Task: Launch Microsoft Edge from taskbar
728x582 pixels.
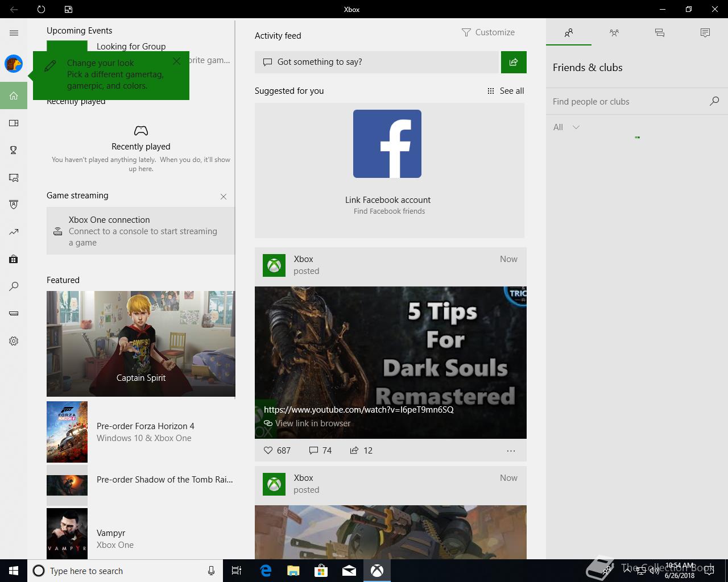Action: click(266, 571)
